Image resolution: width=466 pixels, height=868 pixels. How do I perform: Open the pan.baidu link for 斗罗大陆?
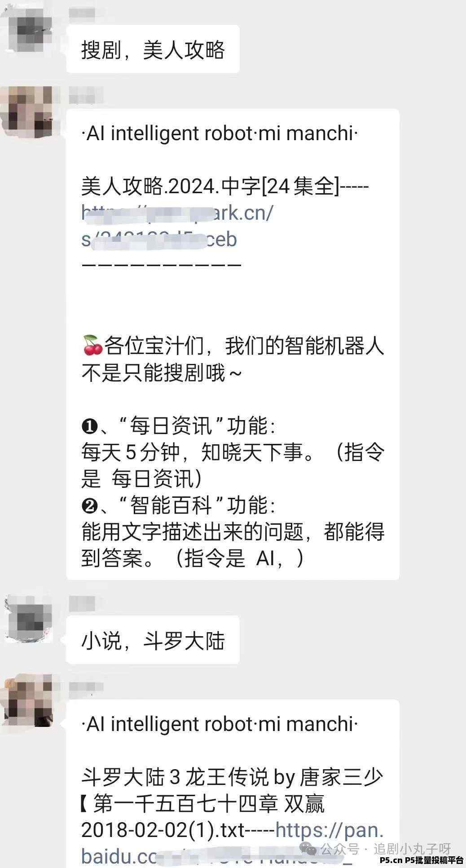pos(233,843)
